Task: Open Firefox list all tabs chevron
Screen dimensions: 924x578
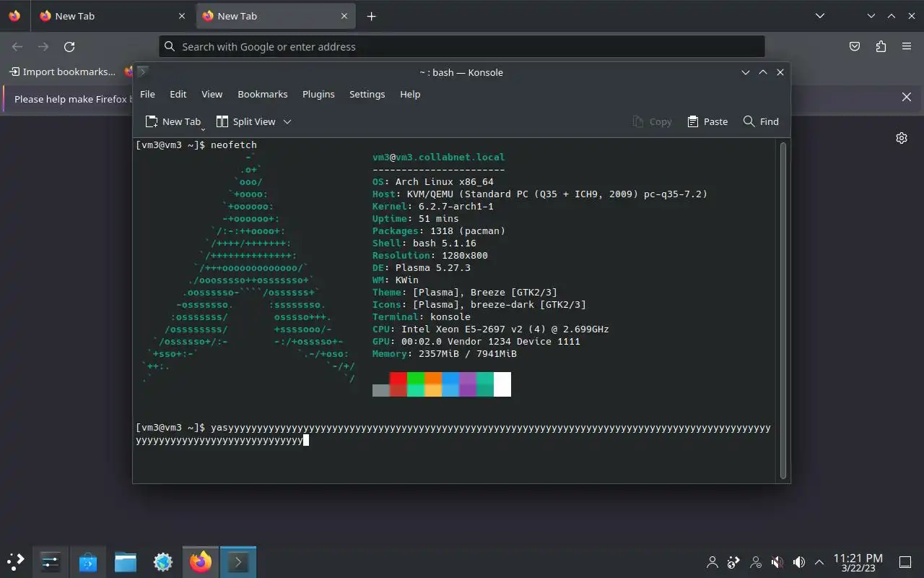Action: point(819,16)
